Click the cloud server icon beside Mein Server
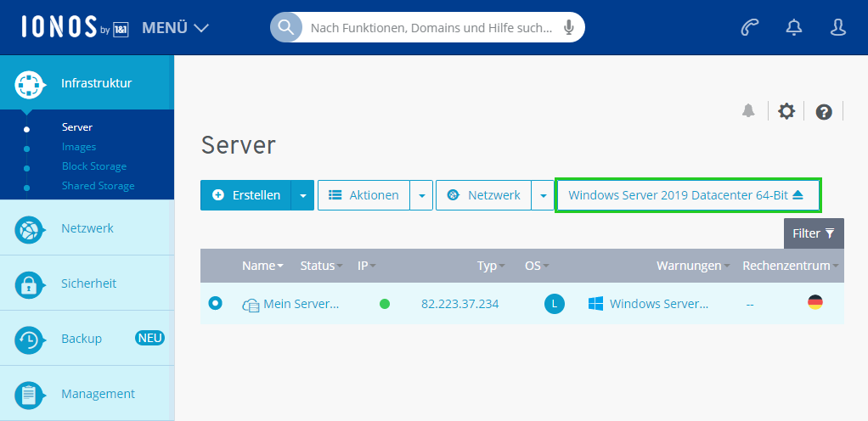 point(251,305)
